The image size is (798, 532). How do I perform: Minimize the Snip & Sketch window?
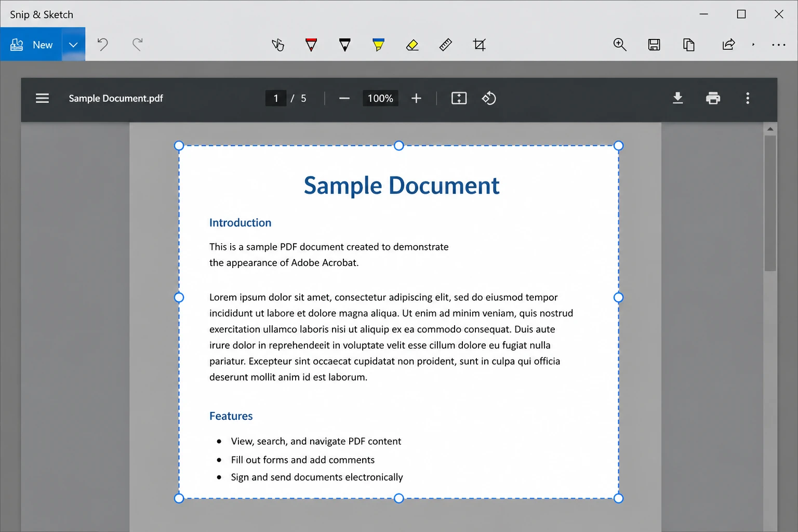[x=704, y=14]
